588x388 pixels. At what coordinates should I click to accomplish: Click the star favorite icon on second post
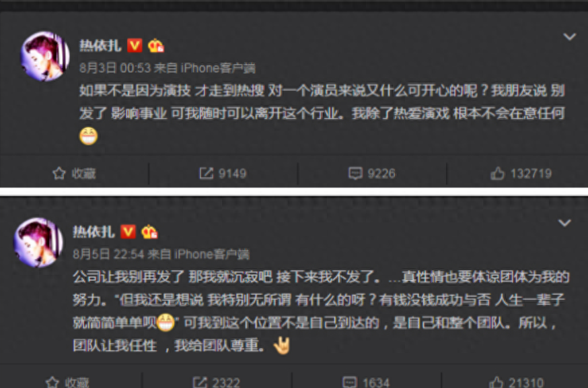(x=52, y=383)
